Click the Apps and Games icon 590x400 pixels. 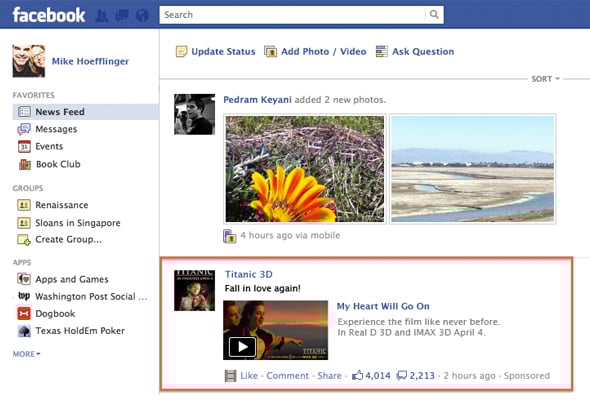24,279
